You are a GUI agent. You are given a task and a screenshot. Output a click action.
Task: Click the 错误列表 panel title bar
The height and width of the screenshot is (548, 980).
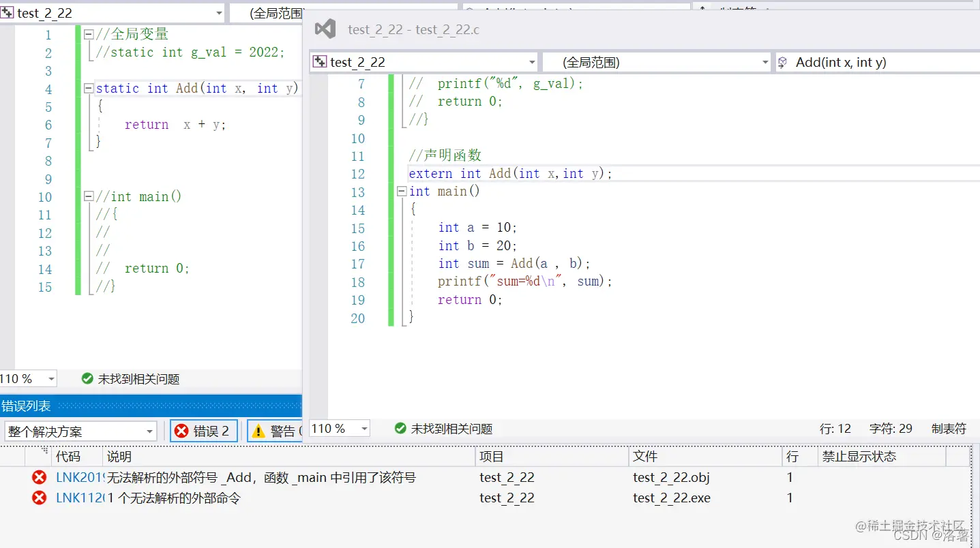pos(151,406)
